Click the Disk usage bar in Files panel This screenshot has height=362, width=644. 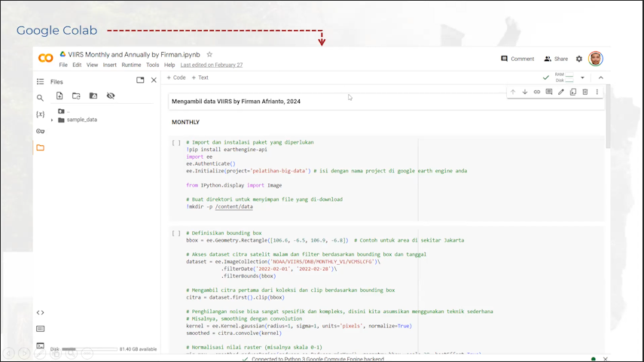tap(89, 349)
